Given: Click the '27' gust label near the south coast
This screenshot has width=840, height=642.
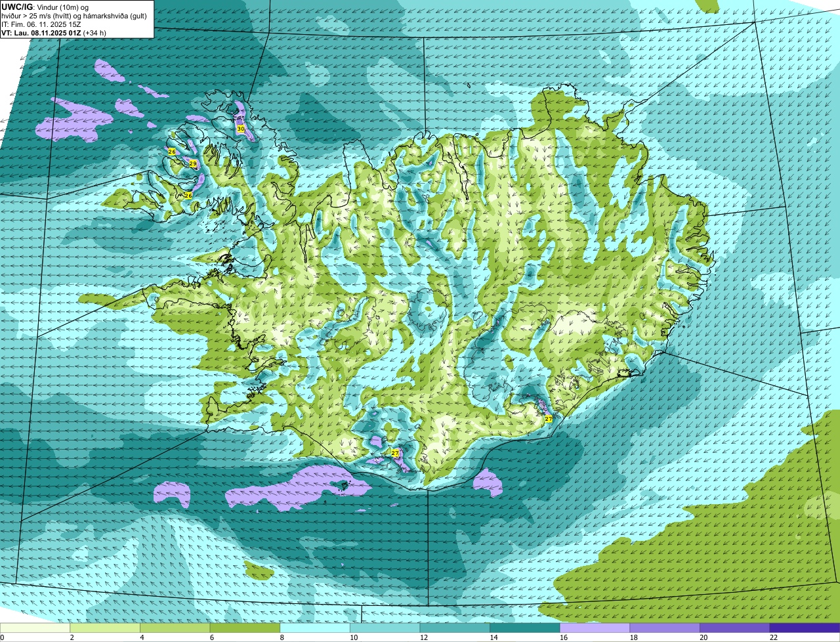Looking at the screenshot, I should click(x=395, y=453).
